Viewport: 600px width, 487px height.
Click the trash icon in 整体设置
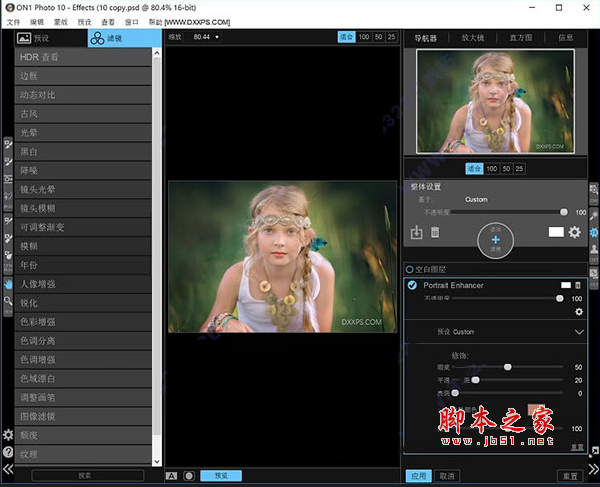[434, 233]
